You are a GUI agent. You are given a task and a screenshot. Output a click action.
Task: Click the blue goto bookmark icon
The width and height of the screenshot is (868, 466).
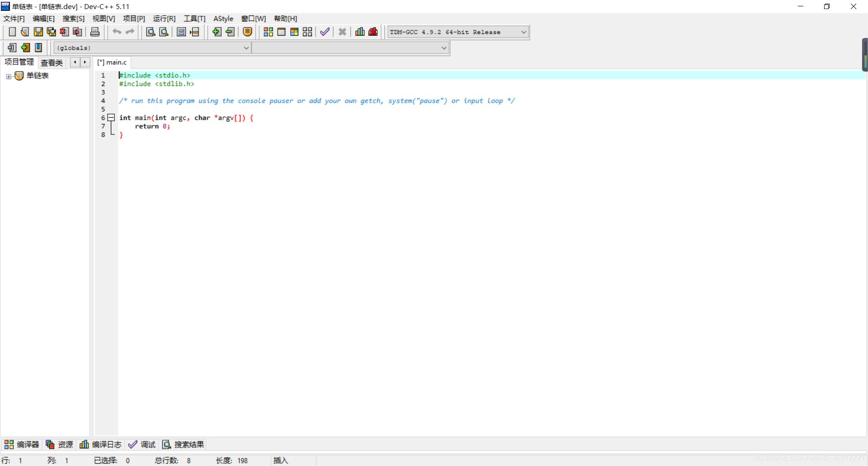click(x=38, y=48)
